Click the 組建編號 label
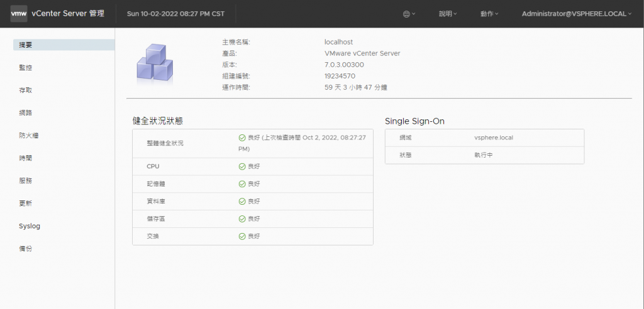The height and width of the screenshot is (309, 644). coord(236,77)
